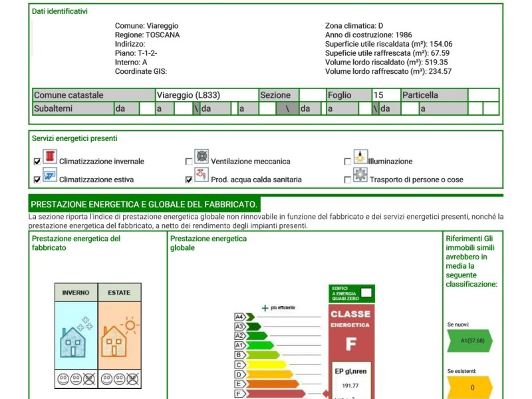
Task: Toggle the Edifici a energia quasi zero checkbox
Action: pyautogui.click(x=366, y=293)
